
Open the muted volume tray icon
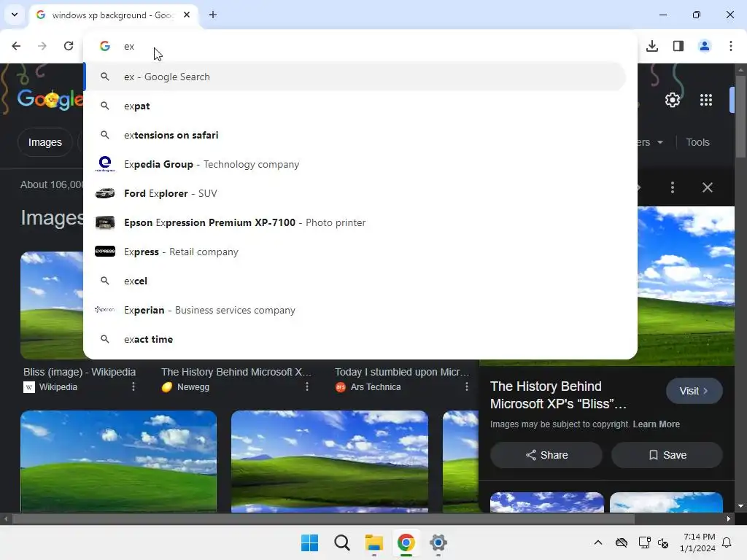pos(662,542)
